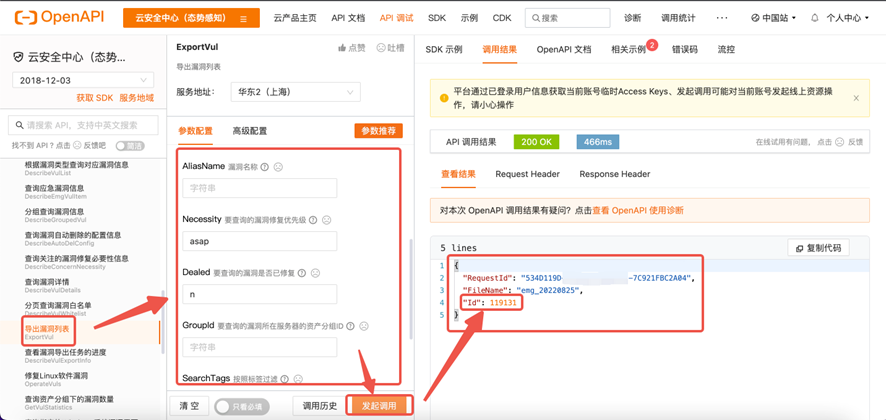Click the 吐槽 frown face icon
This screenshot has width=886, height=420.
(381, 48)
